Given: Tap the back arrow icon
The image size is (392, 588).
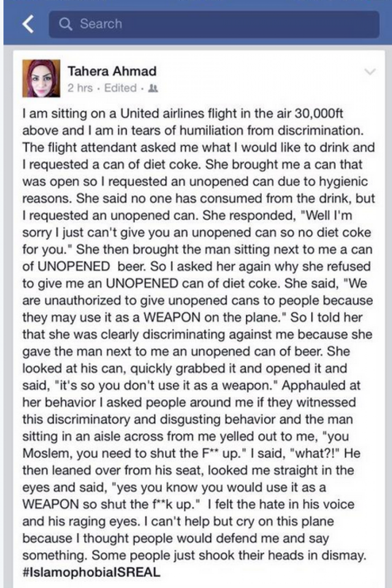Looking at the screenshot, I should (28, 24).
